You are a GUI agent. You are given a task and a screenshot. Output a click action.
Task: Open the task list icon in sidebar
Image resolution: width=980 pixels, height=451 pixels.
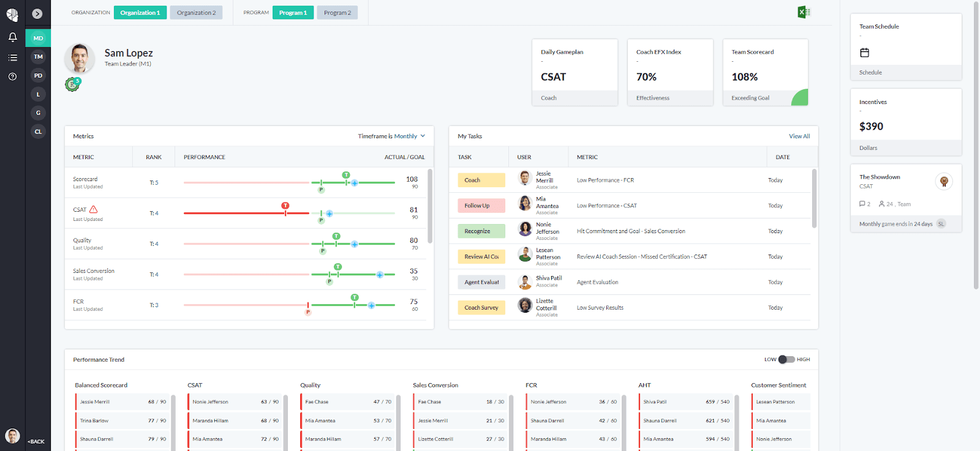tap(12, 58)
